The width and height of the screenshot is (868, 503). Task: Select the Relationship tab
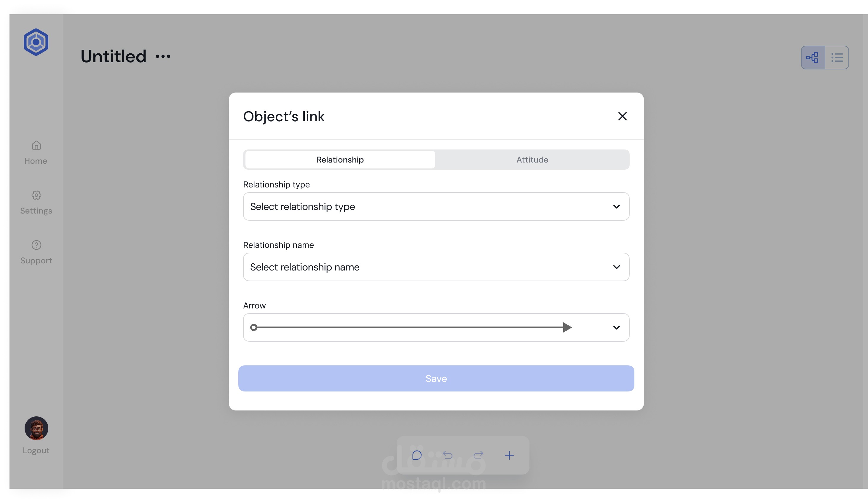pyautogui.click(x=340, y=160)
